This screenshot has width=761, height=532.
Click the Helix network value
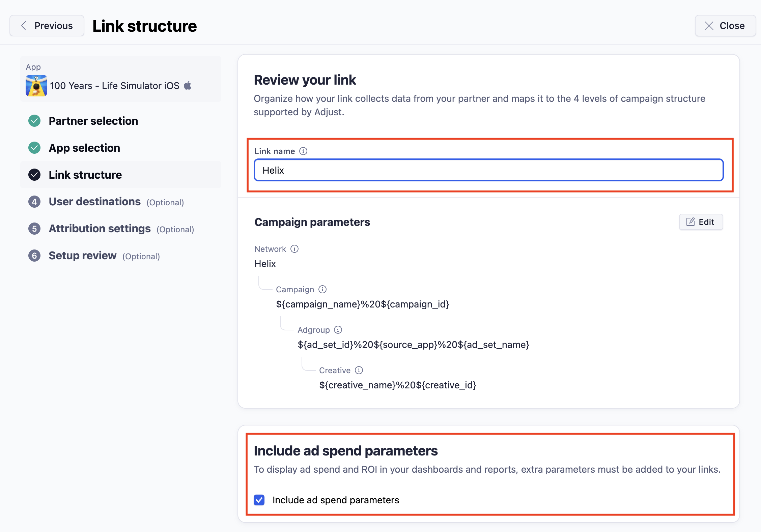pos(265,264)
